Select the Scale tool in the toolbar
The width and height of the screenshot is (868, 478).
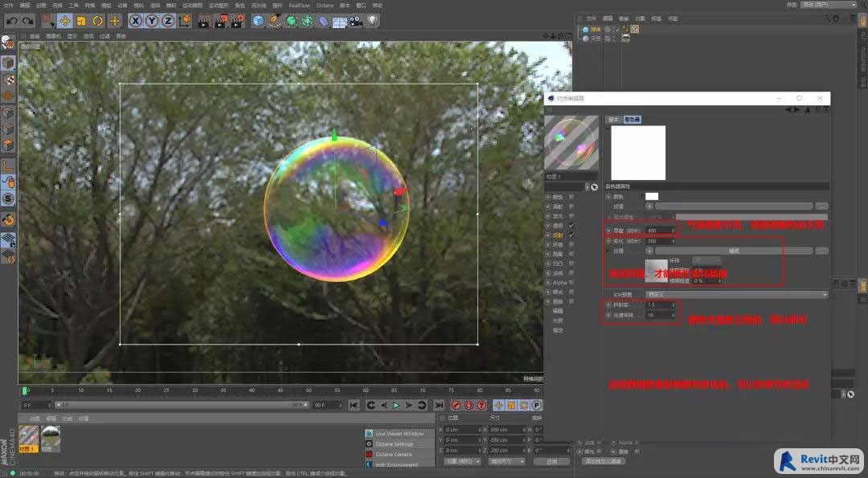pyautogui.click(x=81, y=21)
